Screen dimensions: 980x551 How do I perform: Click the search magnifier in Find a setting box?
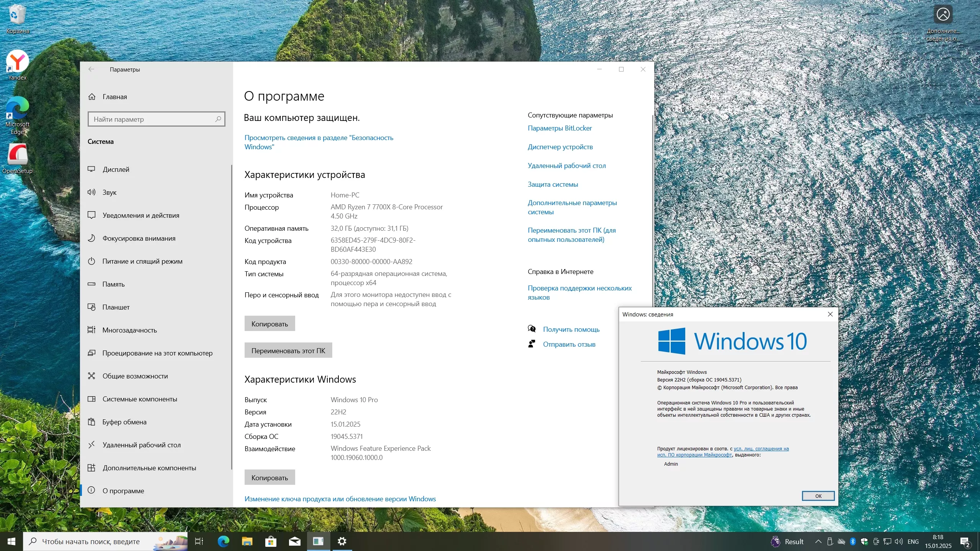(x=218, y=119)
